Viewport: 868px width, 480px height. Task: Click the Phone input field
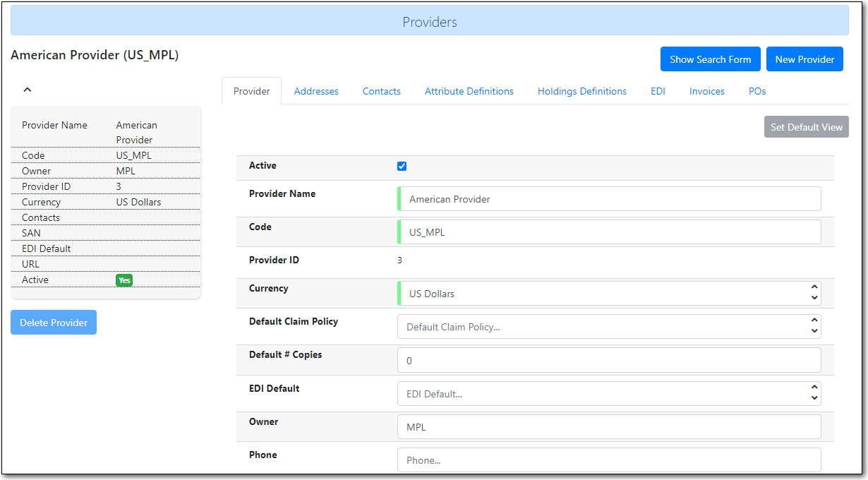pyautogui.click(x=609, y=460)
